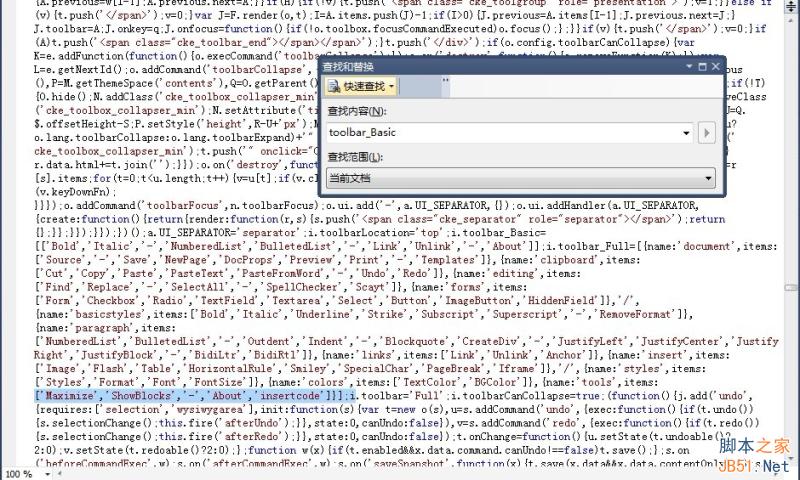This screenshot has width=800, height=480.
Task: Place the cursor on i.toolbar_Full in the code
Action: coord(589,246)
